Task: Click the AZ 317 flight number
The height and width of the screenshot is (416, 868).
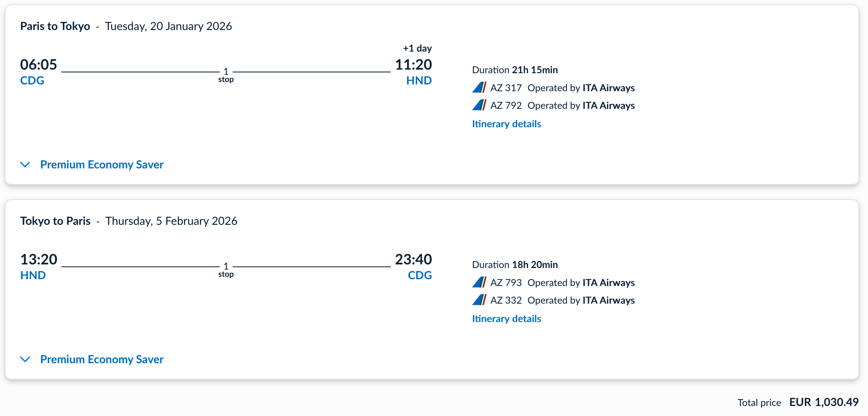Action: pos(506,88)
